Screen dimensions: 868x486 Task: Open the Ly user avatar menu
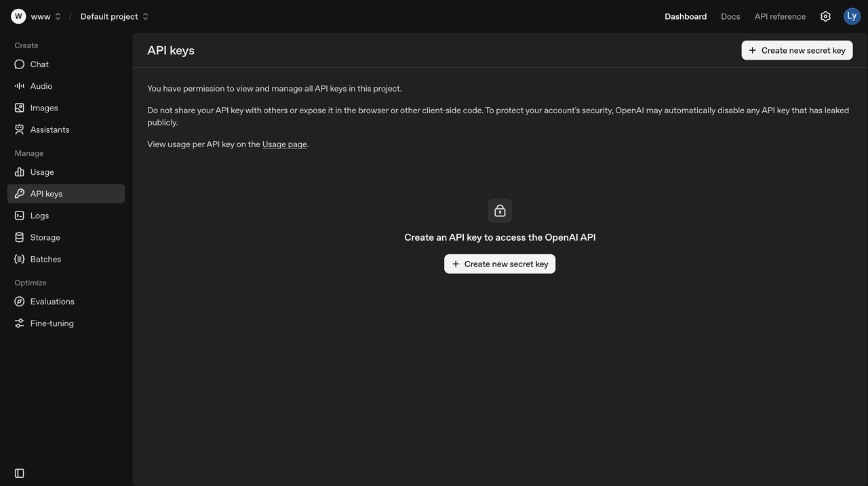(852, 16)
